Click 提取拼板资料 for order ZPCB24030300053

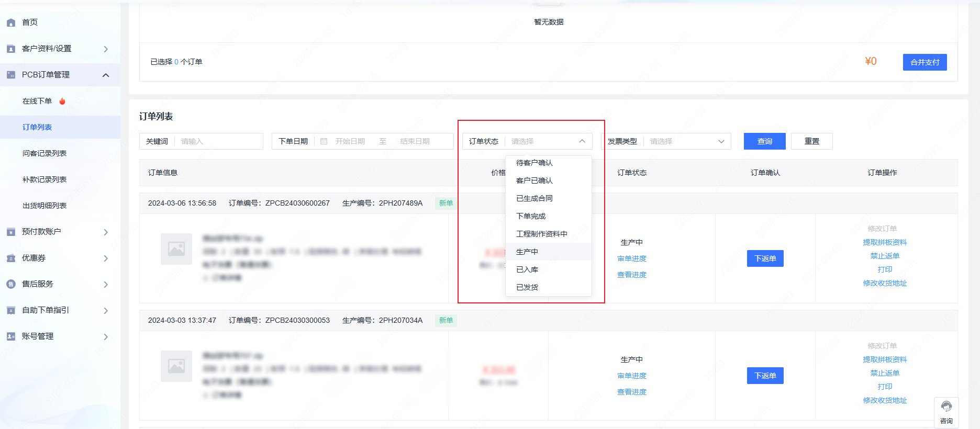point(885,359)
